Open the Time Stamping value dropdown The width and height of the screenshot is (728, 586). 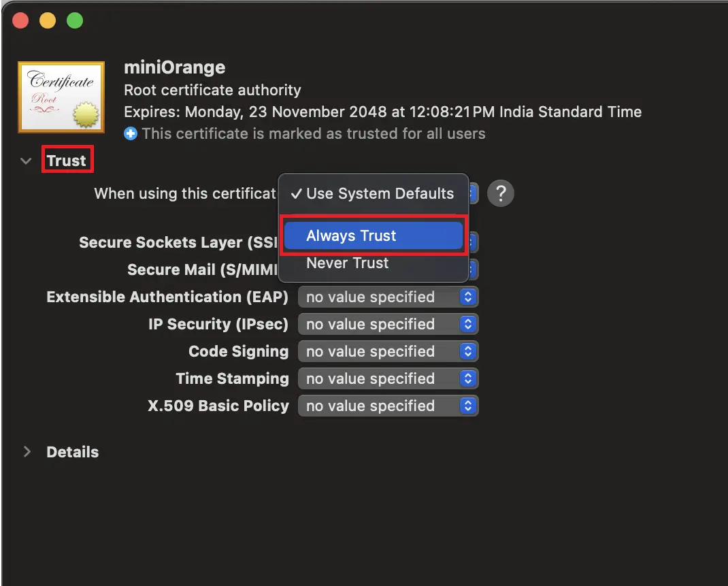point(388,378)
